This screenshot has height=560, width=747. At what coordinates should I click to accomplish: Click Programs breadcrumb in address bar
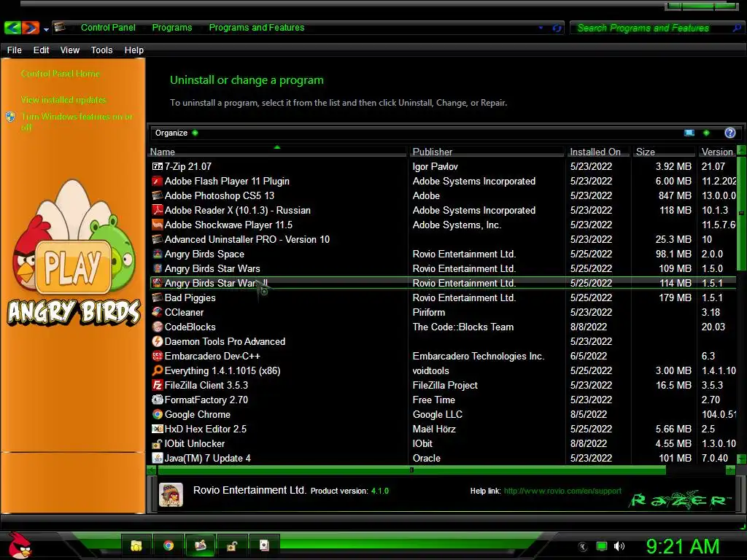(x=172, y=28)
